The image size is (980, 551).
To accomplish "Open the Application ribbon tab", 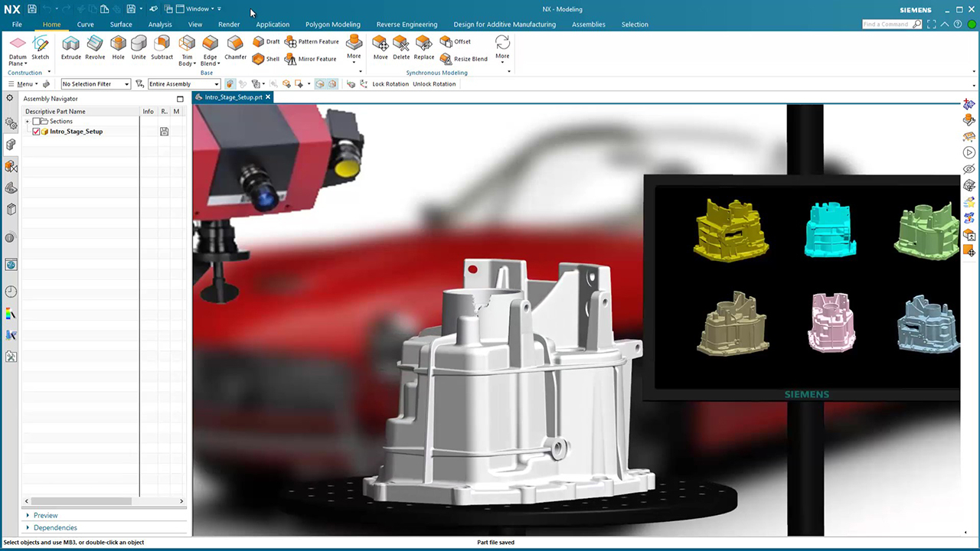I will (x=273, y=24).
